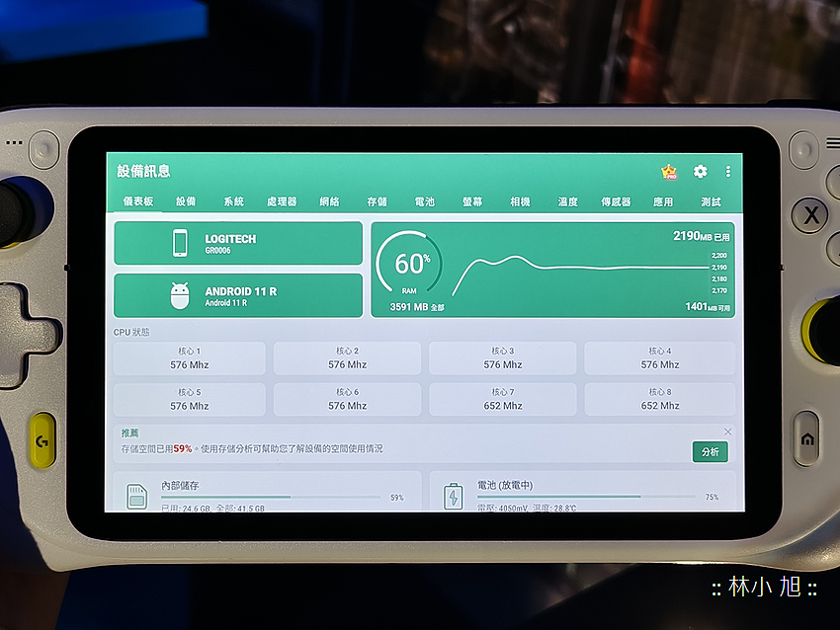
Task: Tap the SD card internal storage icon
Action: point(136,496)
